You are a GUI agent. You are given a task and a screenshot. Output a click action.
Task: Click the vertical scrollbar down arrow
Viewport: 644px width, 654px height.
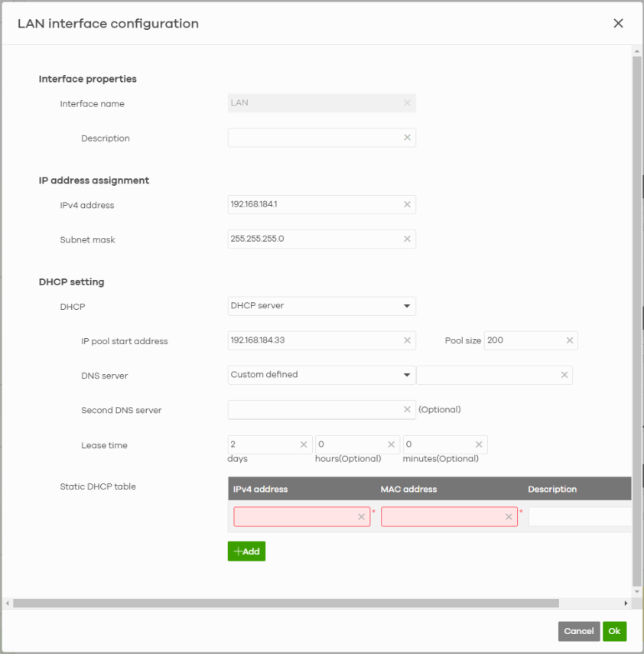(637, 591)
